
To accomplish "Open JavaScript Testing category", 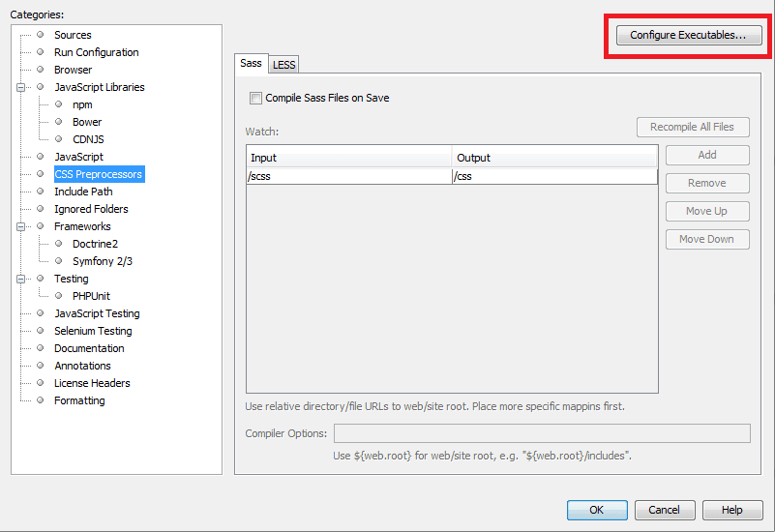I will (x=97, y=313).
